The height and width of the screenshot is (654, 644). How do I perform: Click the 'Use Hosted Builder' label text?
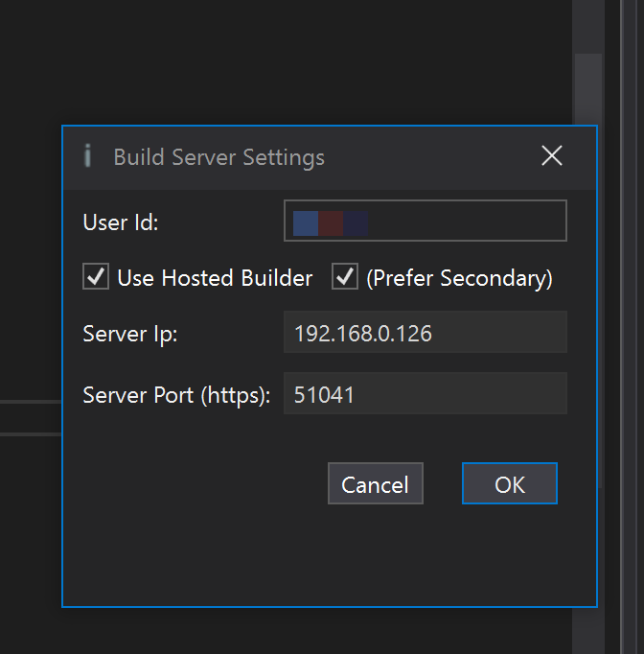tap(215, 278)
